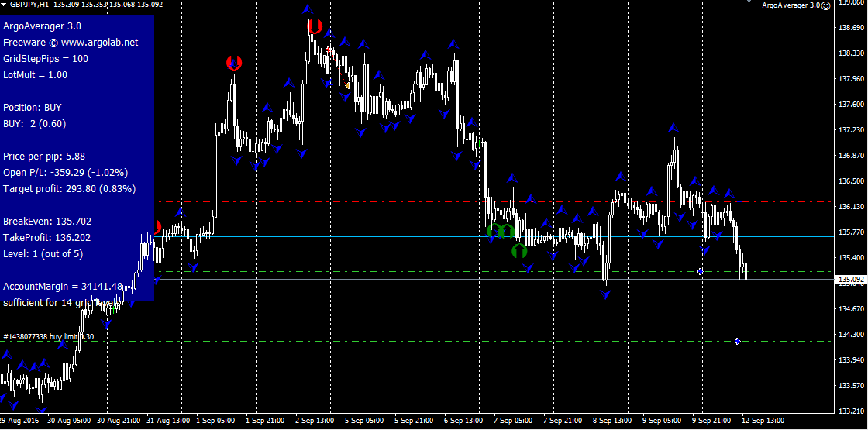This screenshot has height=430, width=868.
Task: Click the 6 Sep 13:00 time label
Action: pos(463,420)
